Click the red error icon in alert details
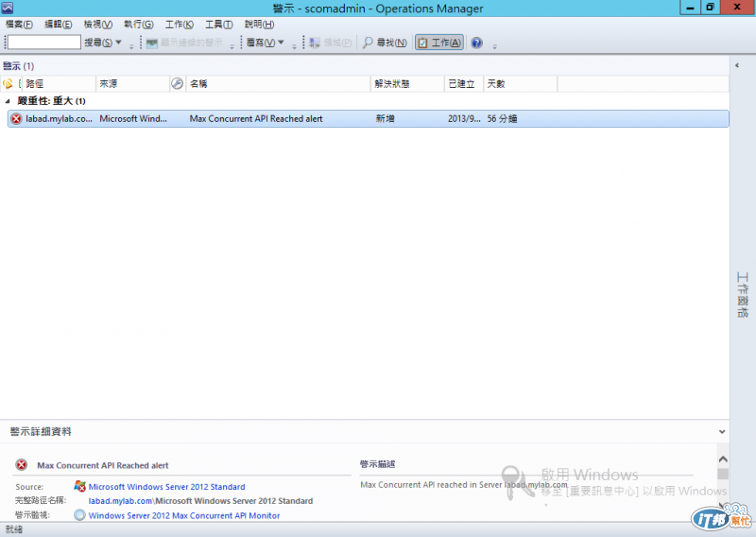Image resolution: width=756 pixels, height=537 pixels. [22, 465]
